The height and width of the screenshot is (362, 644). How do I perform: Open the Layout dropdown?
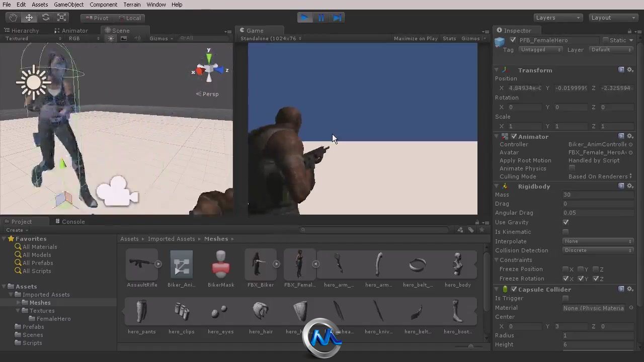[613, 18]
